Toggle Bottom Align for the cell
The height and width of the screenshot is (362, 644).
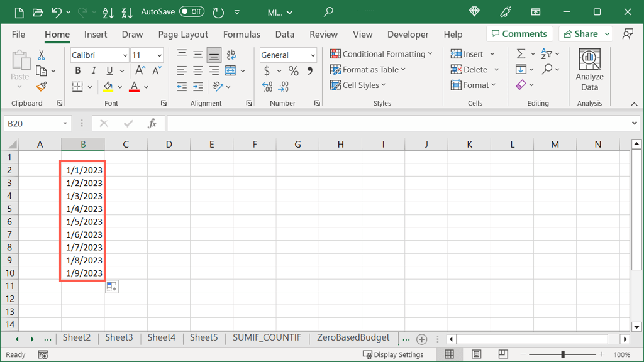coord(214,55)
